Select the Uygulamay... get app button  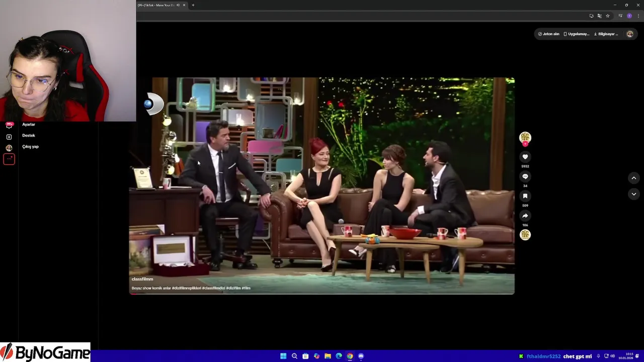pyautogui.click(x=576, y=34)
